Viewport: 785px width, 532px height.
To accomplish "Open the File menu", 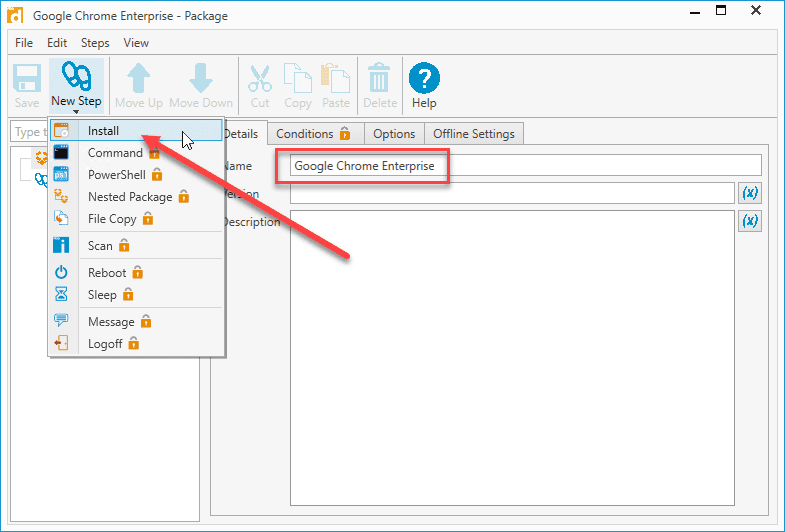I will [x=24, y=43].
